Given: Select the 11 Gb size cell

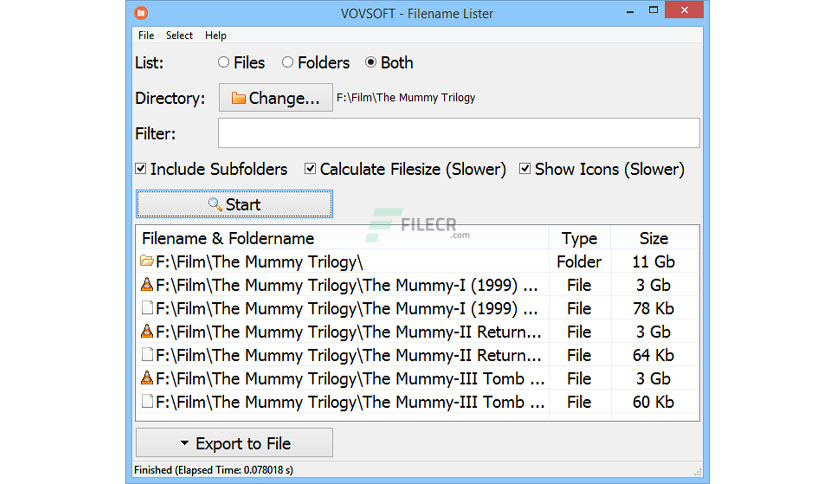Looking at the screenshot, I should tap(654, 262).
